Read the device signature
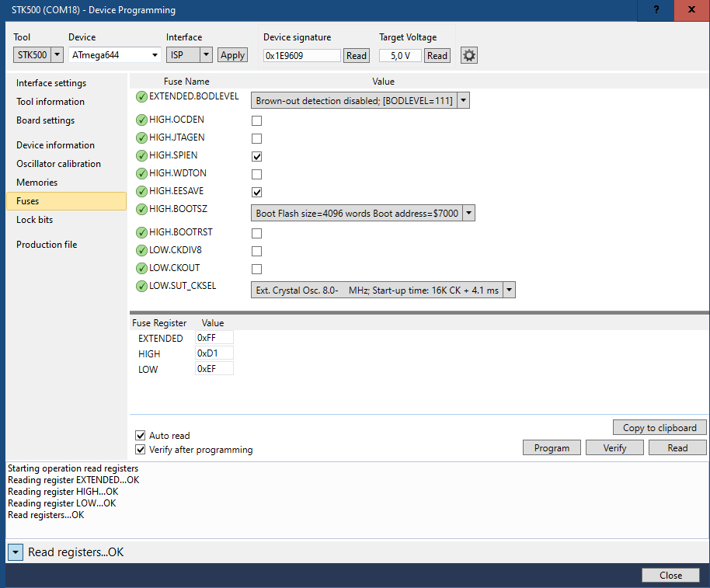 357,56
